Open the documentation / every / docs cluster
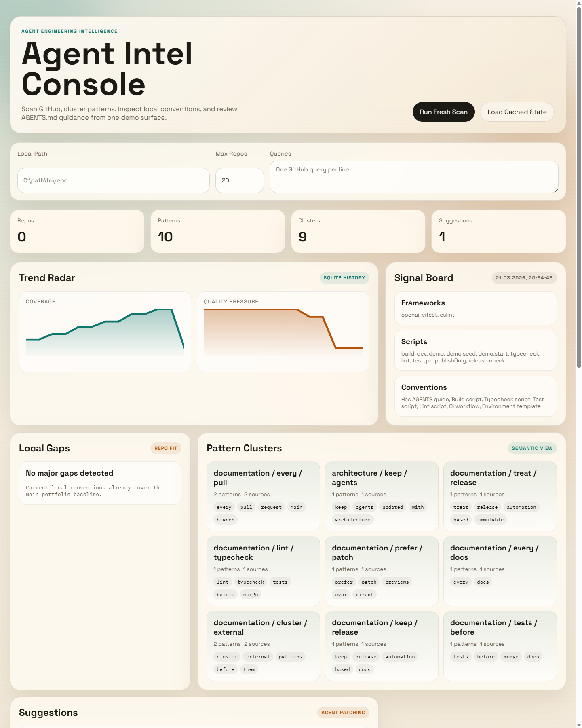 coord(500,571)
